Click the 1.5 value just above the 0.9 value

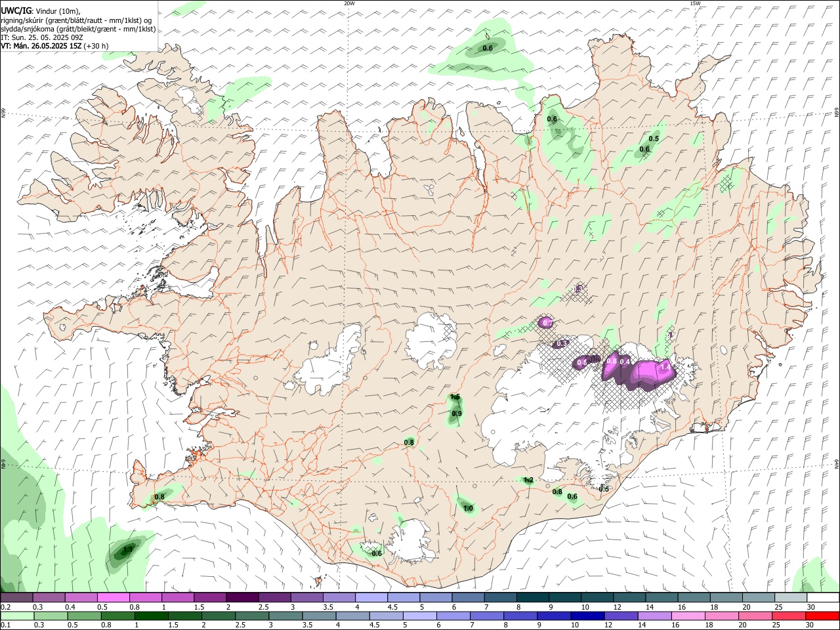point(455,396)
